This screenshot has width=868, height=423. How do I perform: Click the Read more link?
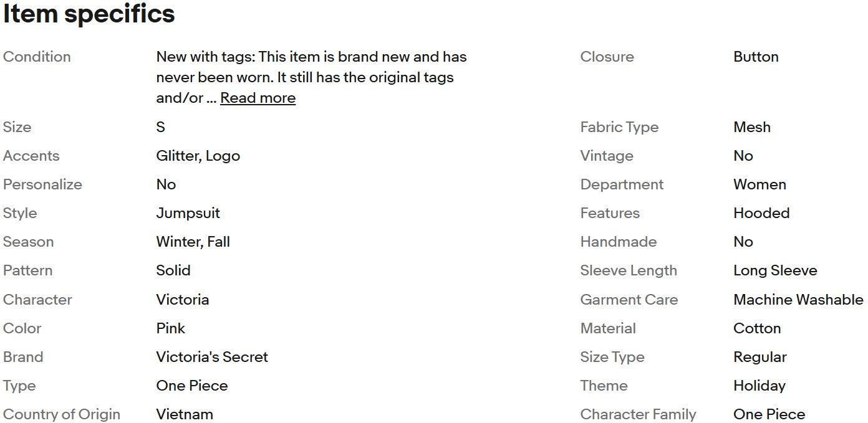coord(258,98)
